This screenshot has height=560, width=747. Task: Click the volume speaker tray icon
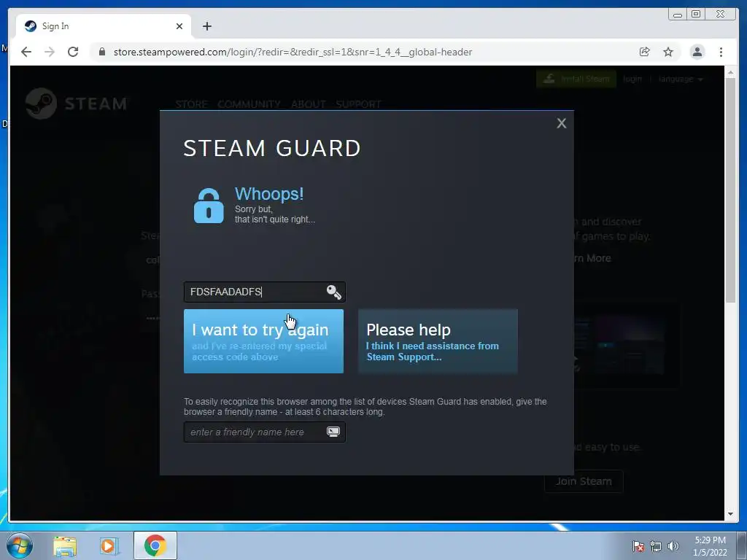[673, 546]
